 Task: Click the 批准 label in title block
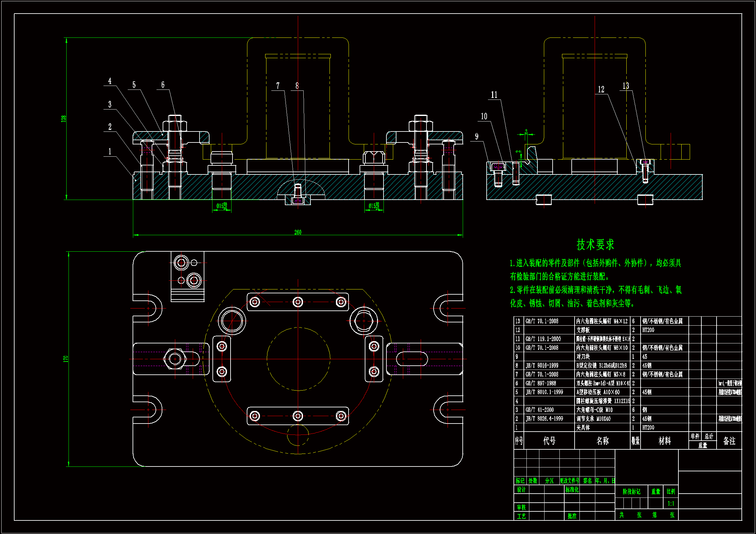click(x=572, y=516)
